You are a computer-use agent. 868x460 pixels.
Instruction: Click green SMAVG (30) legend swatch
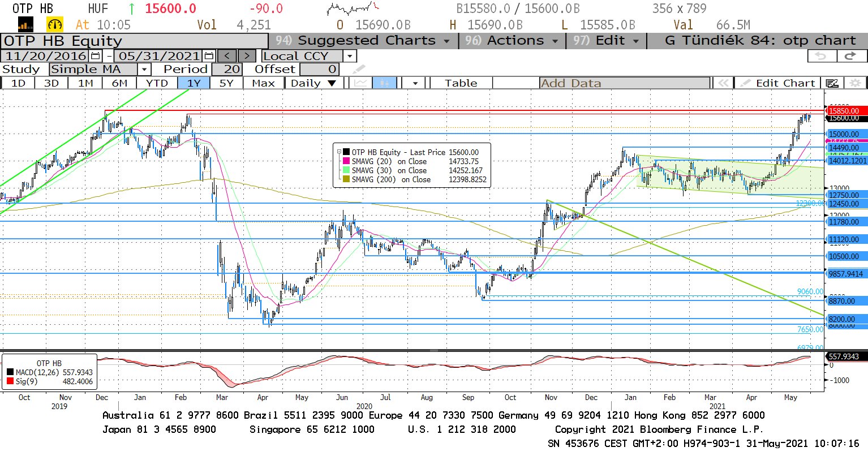click(x=346, y=170)
